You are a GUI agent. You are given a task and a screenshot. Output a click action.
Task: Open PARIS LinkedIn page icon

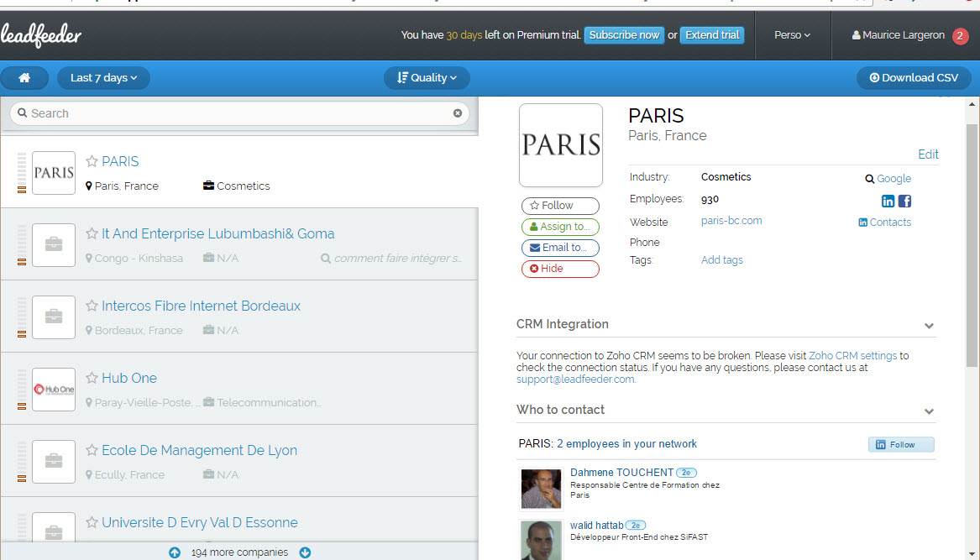[888, 201]
